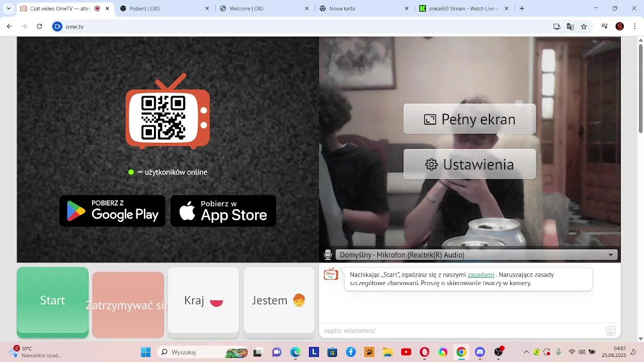Click the camera site permission icon
The height and width of the screenshot is (362, 644).
pyautogui.click(x=57, y=27)
